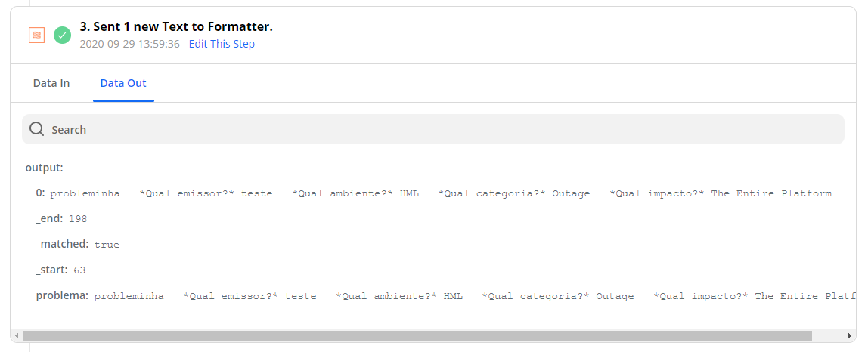Click the horizontal scrollbar right arrow

[850, 336]
